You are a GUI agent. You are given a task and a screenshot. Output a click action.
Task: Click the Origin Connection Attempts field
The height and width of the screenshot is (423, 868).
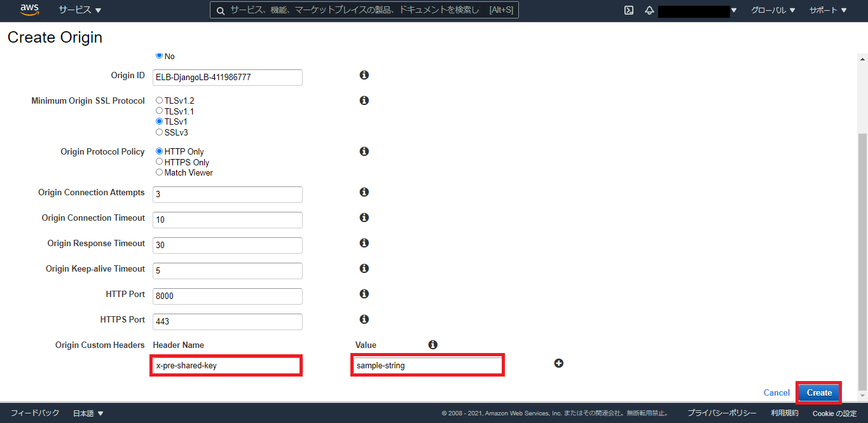coord(228,195)
